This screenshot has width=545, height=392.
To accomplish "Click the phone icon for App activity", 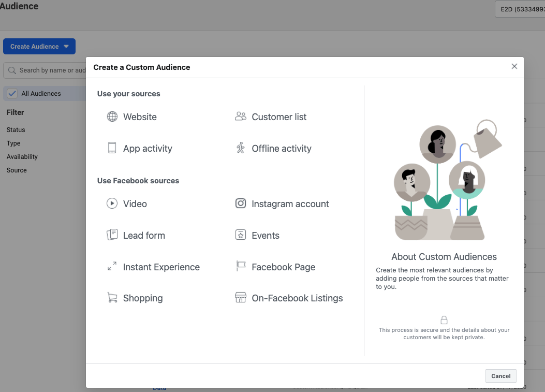I will 112,148.
